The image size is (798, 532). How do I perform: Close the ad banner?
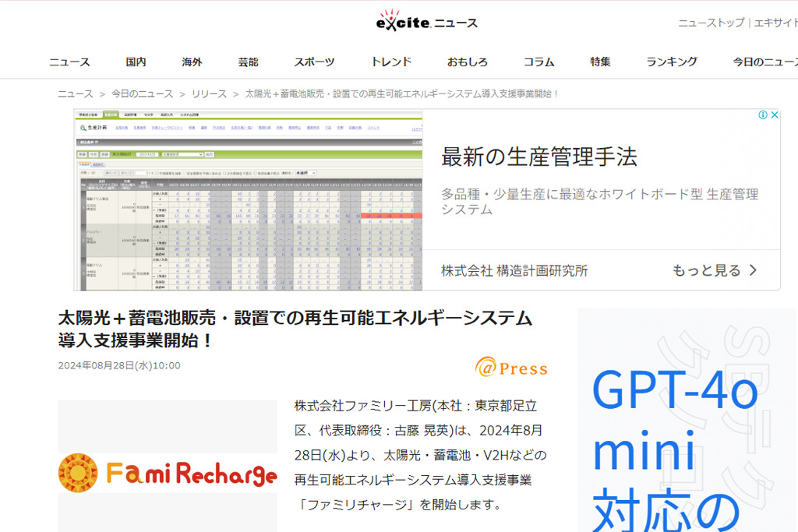[x=774, y=115]
